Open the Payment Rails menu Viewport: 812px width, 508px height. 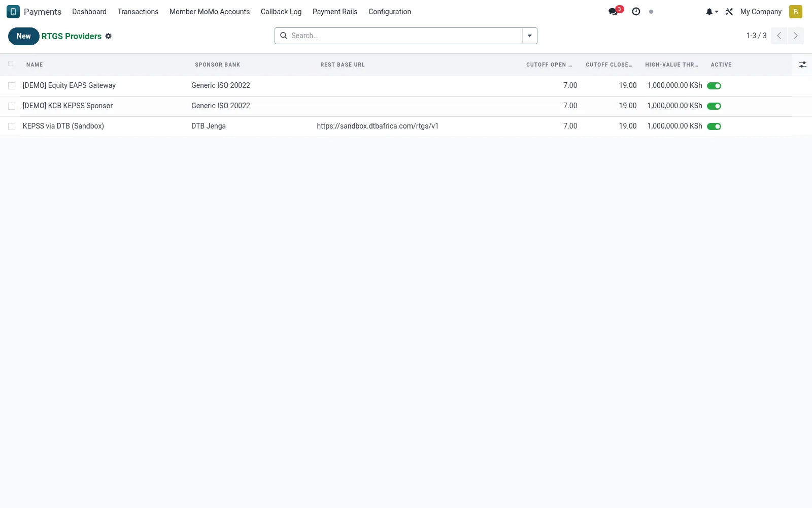tap(335, 12)
